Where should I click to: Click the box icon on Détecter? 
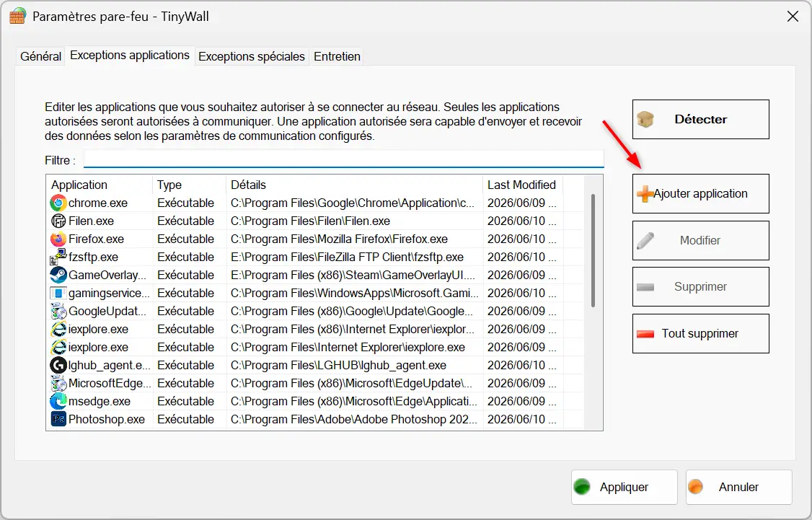coord(645,120)
